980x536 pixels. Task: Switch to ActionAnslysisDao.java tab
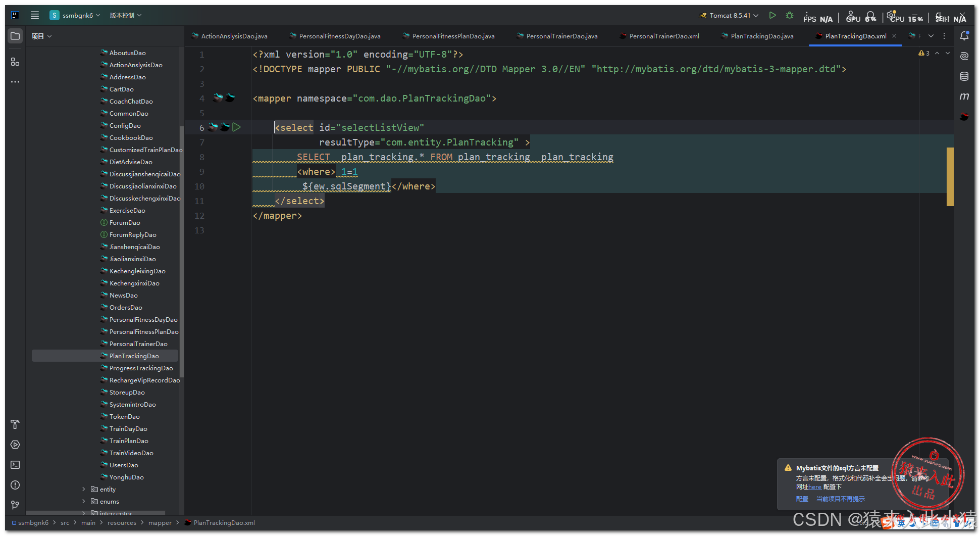(x=230, y=36)
